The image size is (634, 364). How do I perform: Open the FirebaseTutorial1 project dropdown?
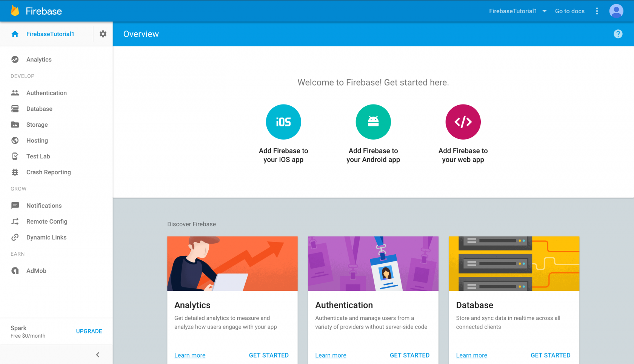[x=517, y=11]
